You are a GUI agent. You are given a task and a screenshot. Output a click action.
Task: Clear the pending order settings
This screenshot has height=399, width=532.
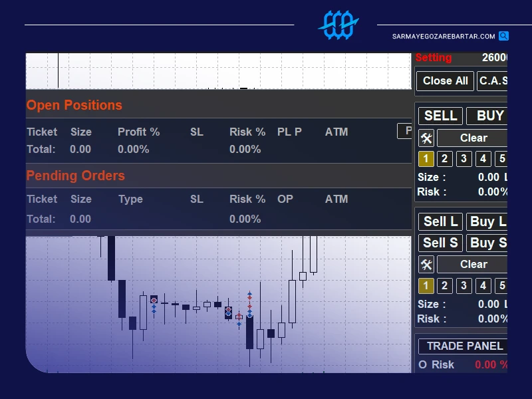pos(472,264)
